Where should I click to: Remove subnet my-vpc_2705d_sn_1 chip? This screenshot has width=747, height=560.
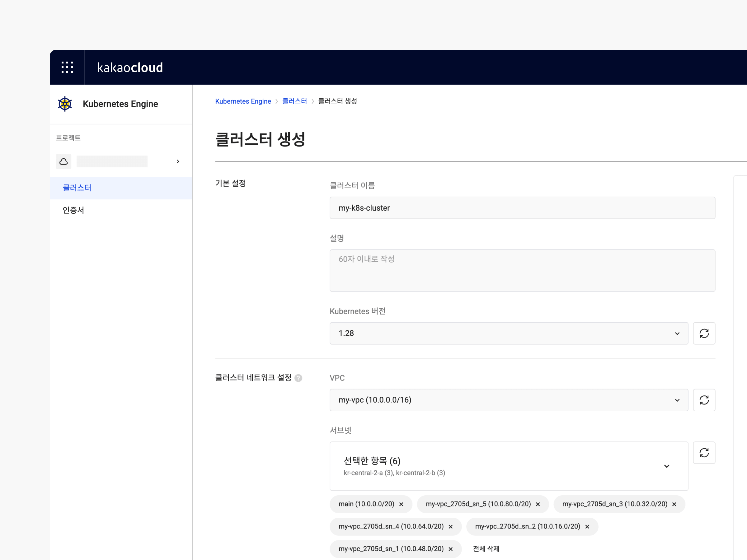tap(450, 549)
